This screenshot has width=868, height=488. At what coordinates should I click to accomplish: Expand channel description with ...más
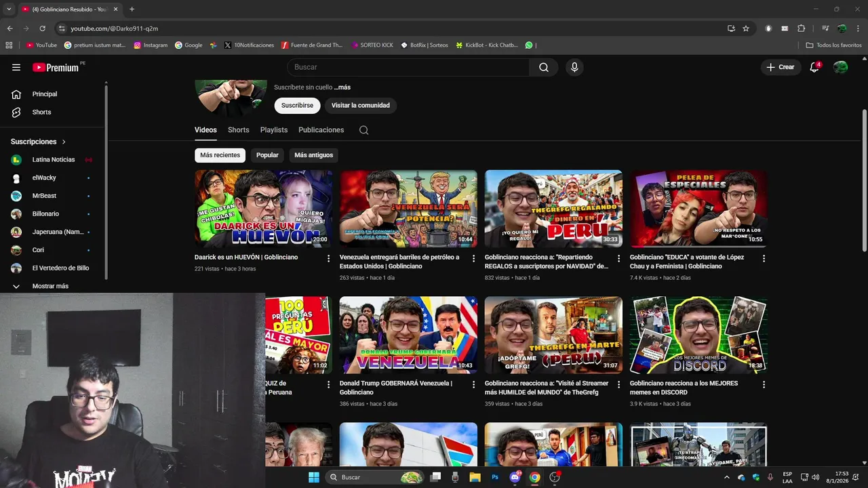click(342, 87)
